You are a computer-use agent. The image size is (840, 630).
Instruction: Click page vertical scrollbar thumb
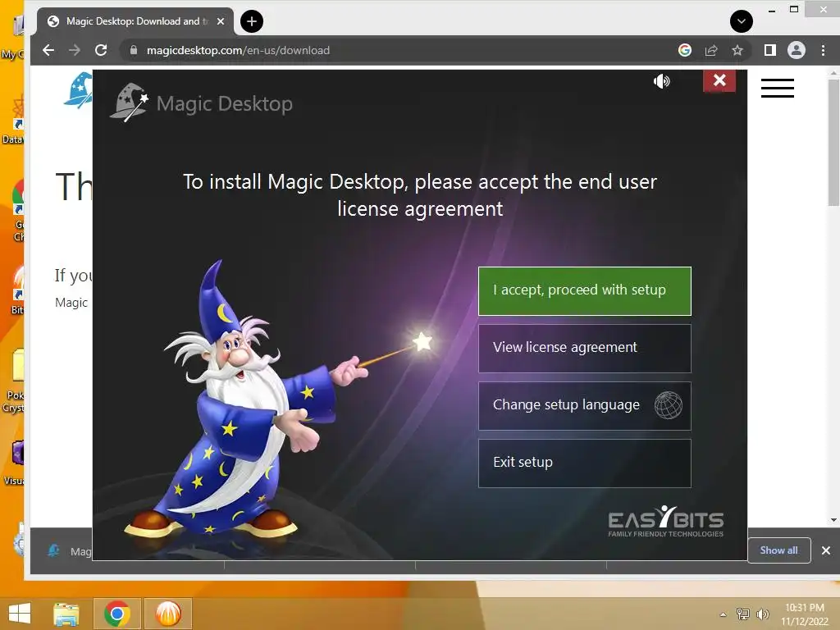point(833,142)
